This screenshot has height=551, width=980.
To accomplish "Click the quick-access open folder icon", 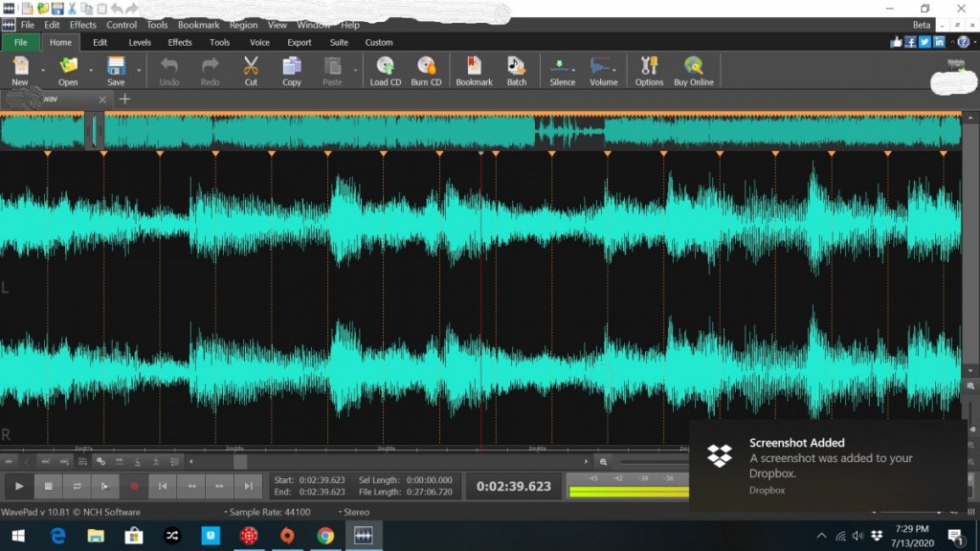I will coord(42,9).
